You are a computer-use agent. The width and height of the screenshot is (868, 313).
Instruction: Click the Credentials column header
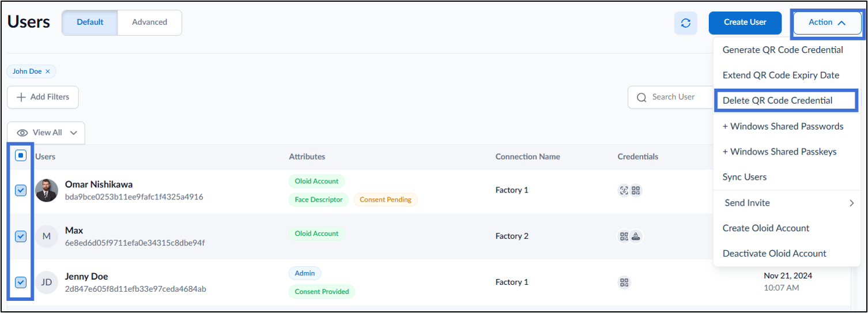point(638,157)
